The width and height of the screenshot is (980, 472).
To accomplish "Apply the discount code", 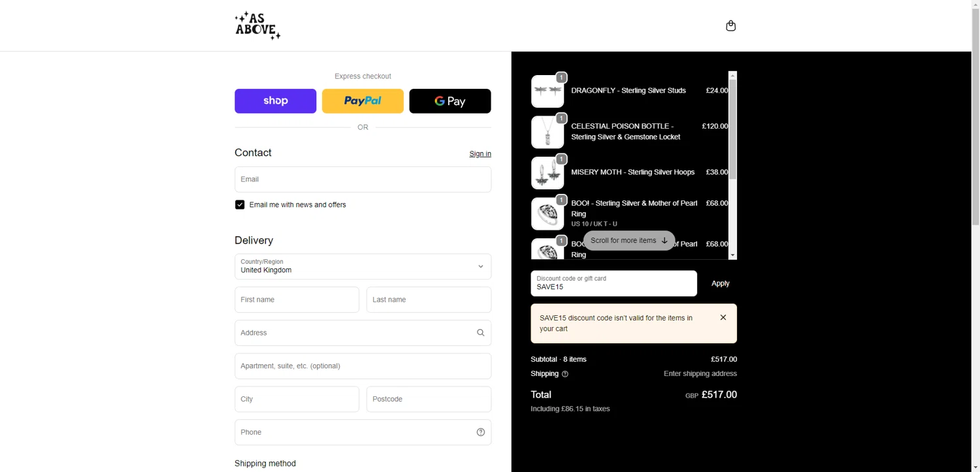I will coord(721,283).
